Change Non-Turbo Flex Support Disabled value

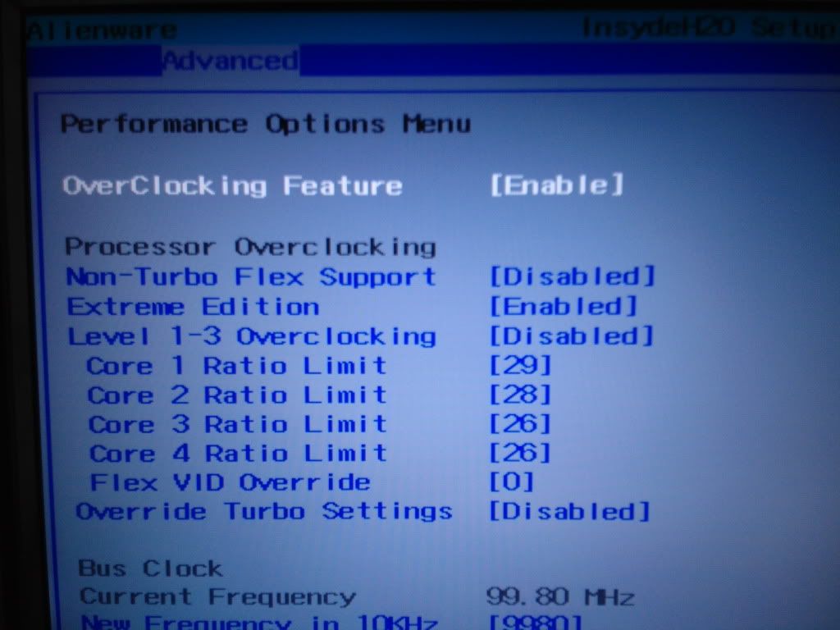573,276
